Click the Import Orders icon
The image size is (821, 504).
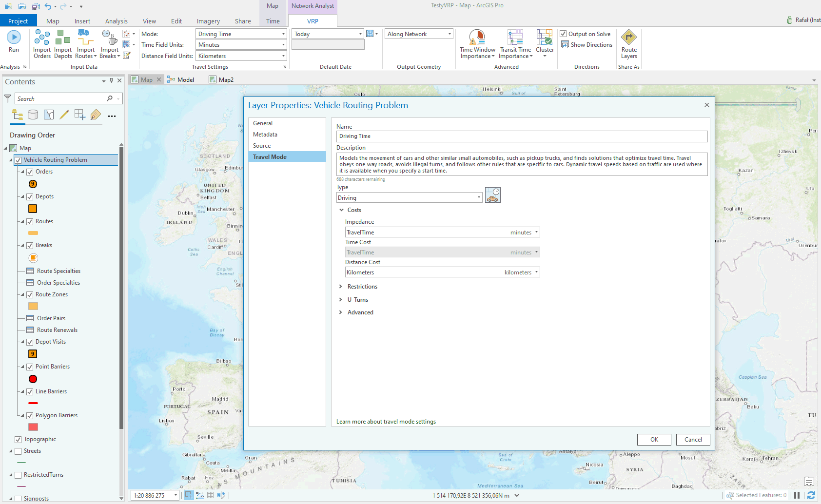(42, 38)
